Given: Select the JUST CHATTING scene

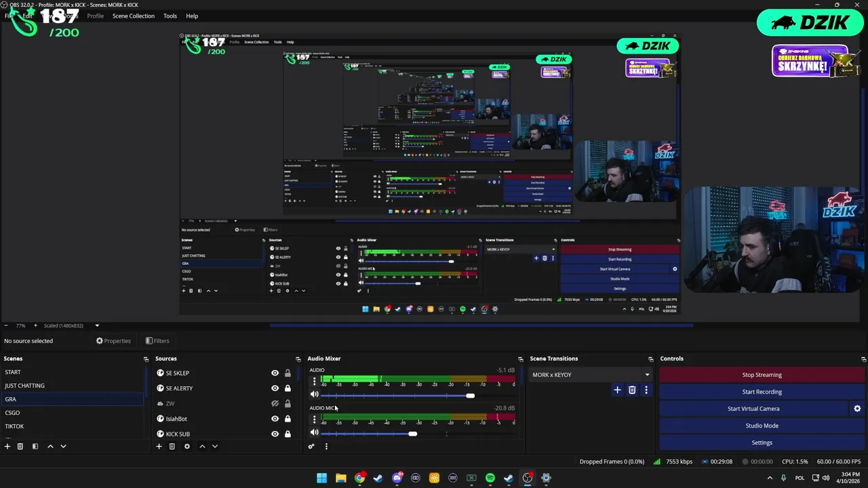Looking at the screenshot, I should tap(72, 386).
